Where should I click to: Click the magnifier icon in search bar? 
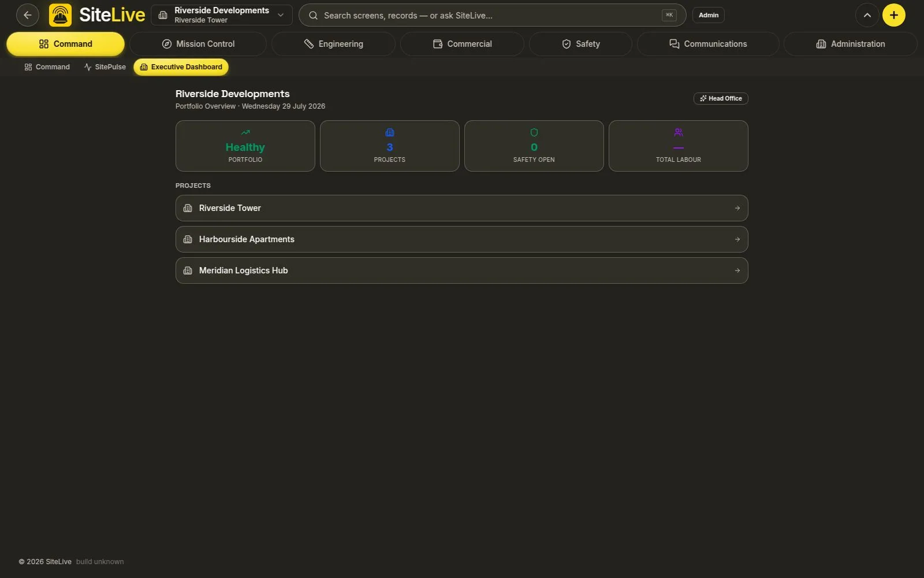pyautogui.click(x=313, y=16)
